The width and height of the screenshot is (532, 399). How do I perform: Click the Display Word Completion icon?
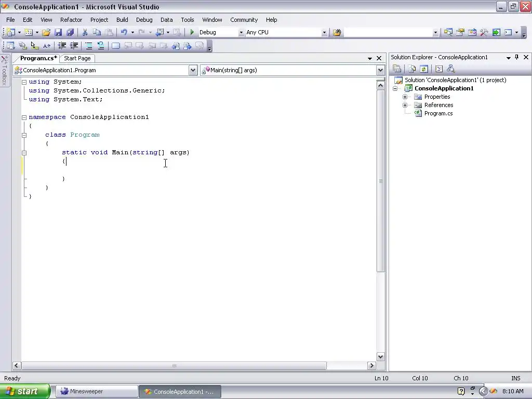click(46, 46)
